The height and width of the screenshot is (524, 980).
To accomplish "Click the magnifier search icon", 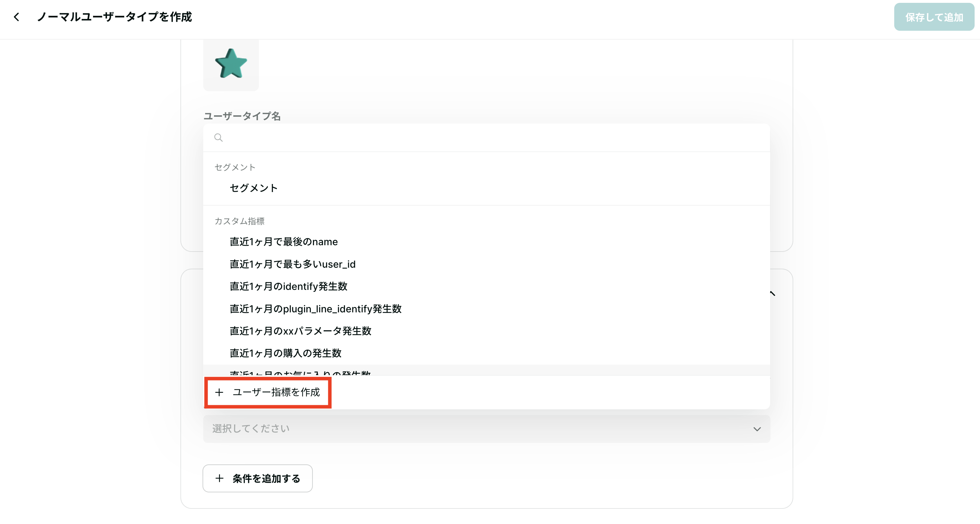I will click(218, 137).
